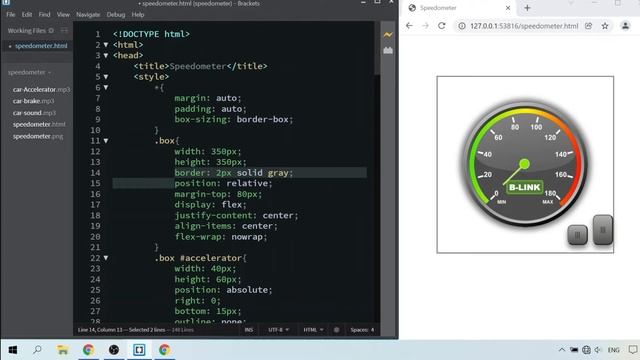Click the browser forward arrow
The image size is (640, 360).
pos(425,26)
